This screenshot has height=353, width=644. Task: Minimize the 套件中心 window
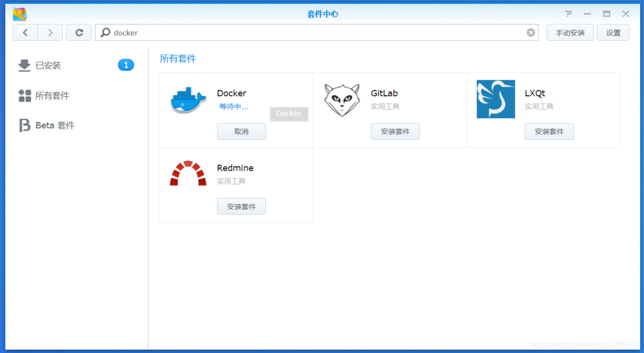[x=587, y=14]
